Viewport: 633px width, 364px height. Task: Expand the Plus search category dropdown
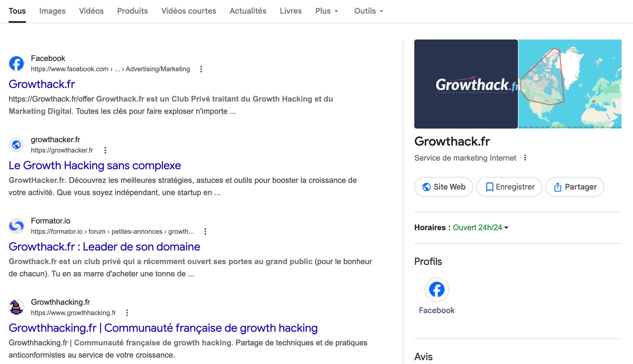coord(327,11)
